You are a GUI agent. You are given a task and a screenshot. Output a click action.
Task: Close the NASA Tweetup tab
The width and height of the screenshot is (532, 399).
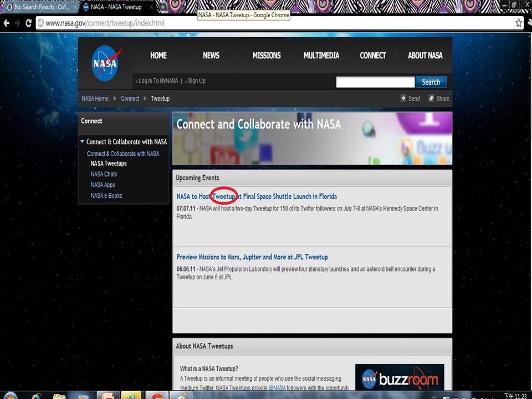[x=151, y=7]
